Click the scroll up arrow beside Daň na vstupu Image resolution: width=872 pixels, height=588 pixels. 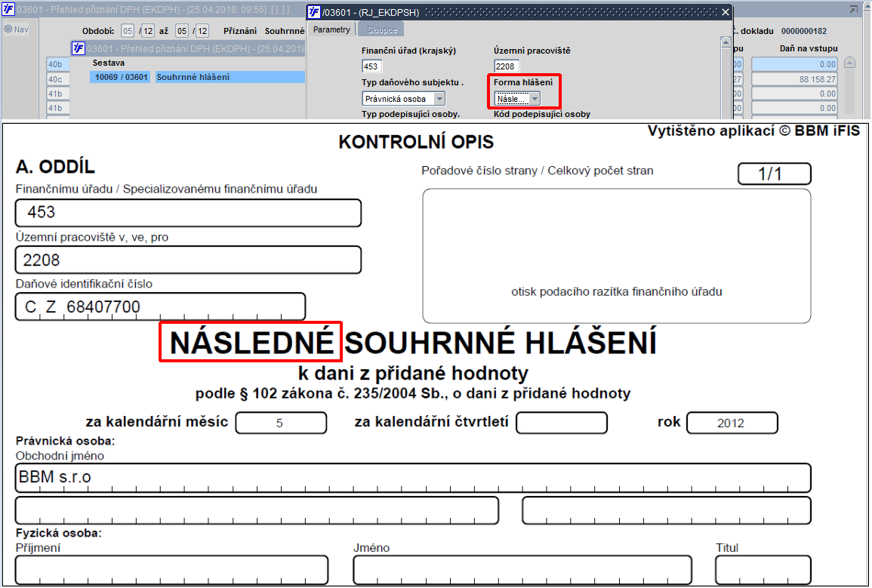[849, 63]
